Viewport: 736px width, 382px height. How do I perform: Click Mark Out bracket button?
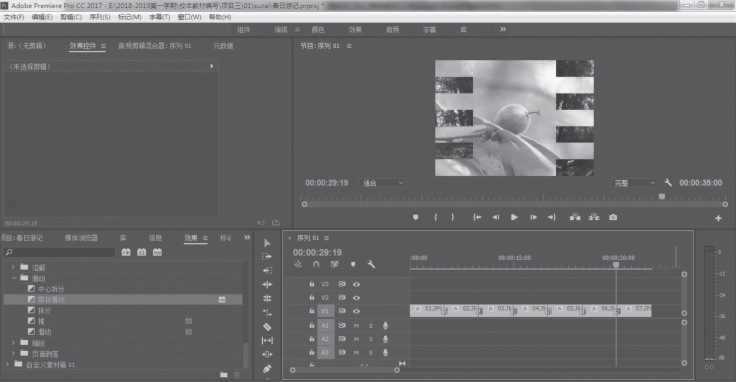452,217
